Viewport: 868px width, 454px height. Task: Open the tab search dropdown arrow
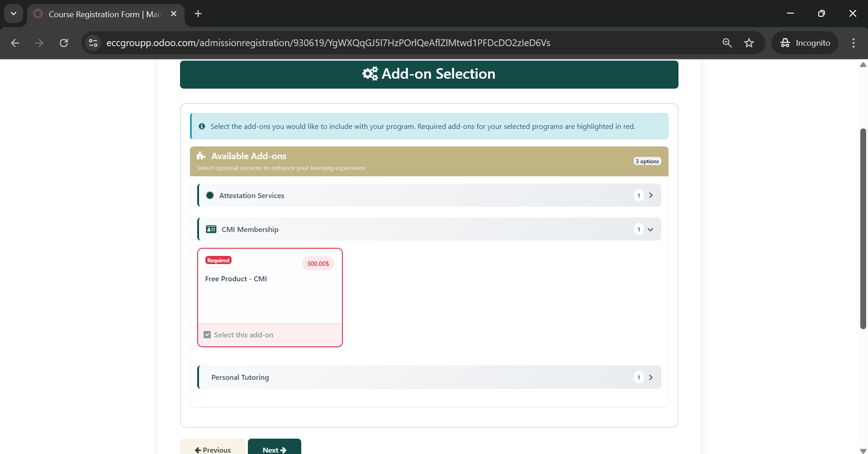click(14, 14)
